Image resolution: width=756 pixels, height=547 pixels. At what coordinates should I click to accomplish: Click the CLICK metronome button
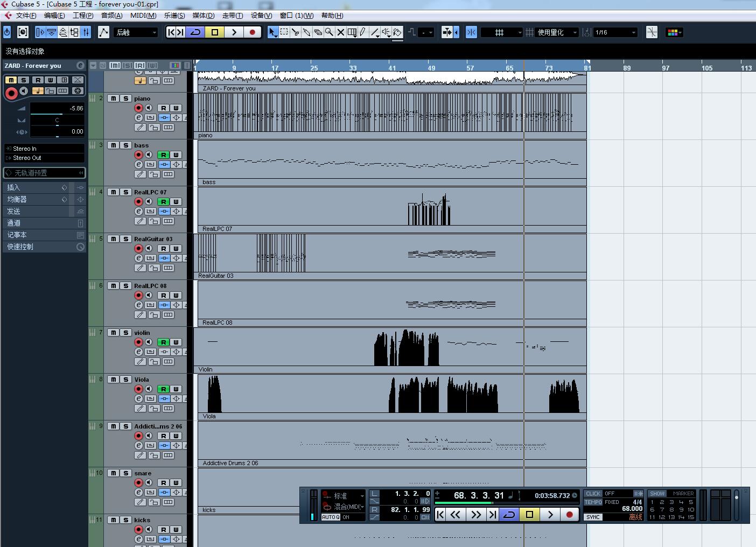(x=593, y=494)
